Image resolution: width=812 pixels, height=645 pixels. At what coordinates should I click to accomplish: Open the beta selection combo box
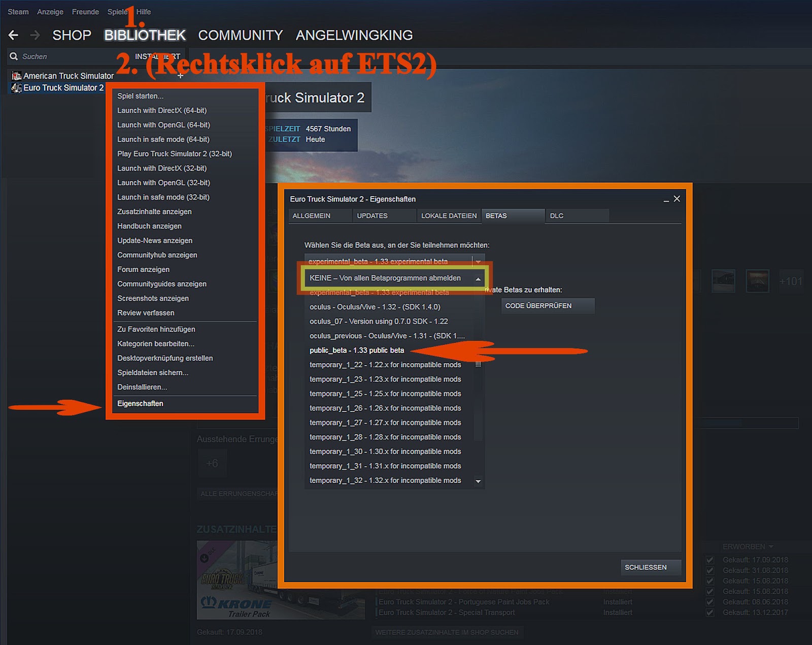[394, 262]
